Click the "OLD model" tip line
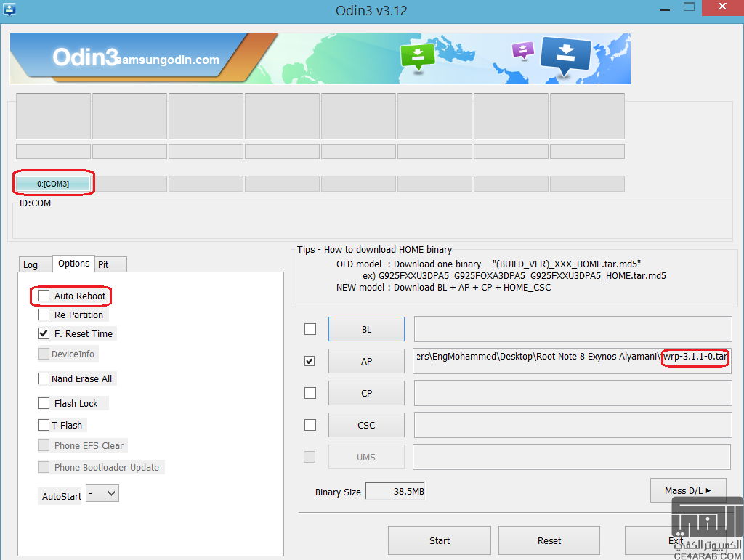Screen dimensions: 744x560 (489, 264)
